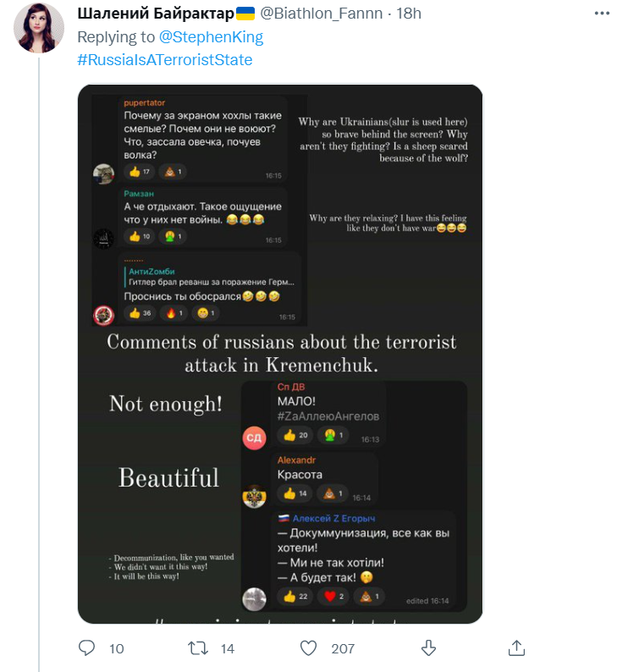Click the 207 likes count
The image size is (617, 672).
pyautogui.click(x=343, y=648)
